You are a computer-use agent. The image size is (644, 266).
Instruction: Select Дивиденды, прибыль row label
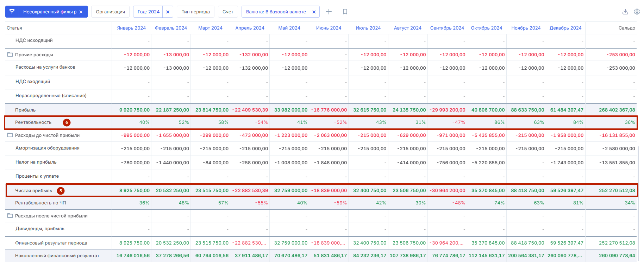point(40,229)
